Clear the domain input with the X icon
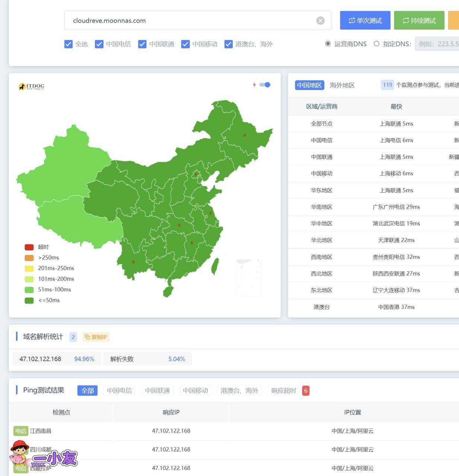The image size is (459, 476). [320, 21]
